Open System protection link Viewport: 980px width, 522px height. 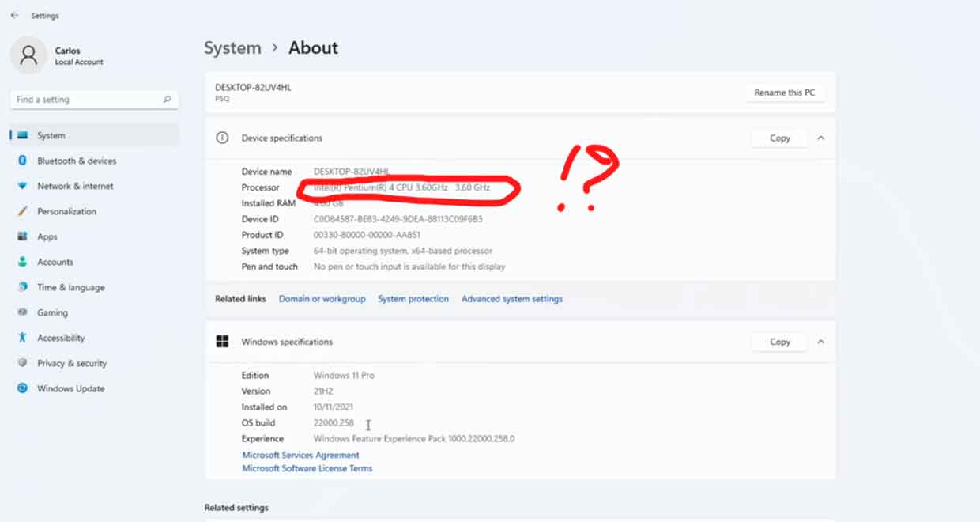tap(413, 299)
